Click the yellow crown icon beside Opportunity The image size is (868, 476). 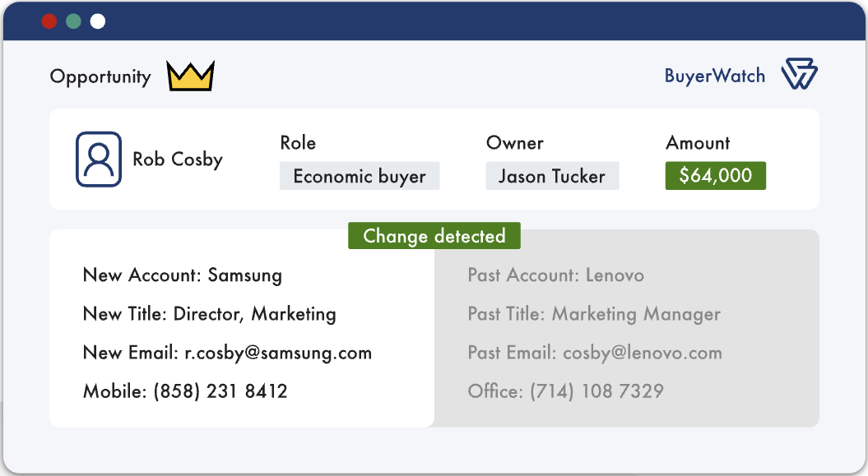point(190,76)
